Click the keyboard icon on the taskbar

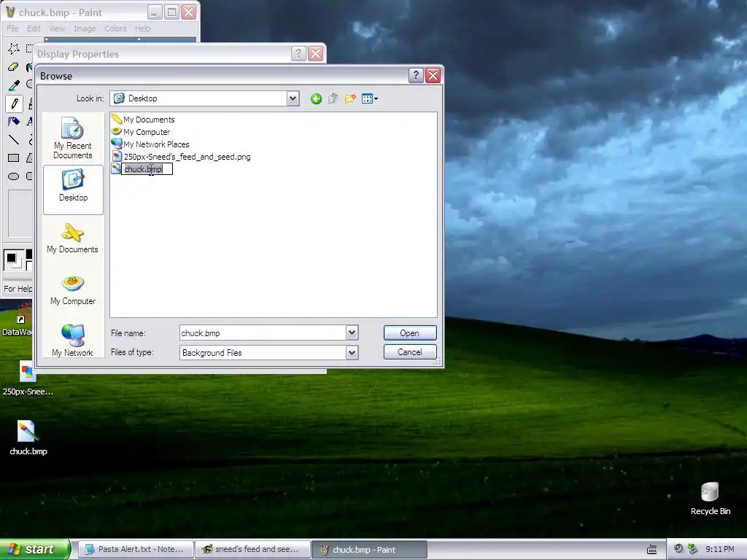click(651, 550)
